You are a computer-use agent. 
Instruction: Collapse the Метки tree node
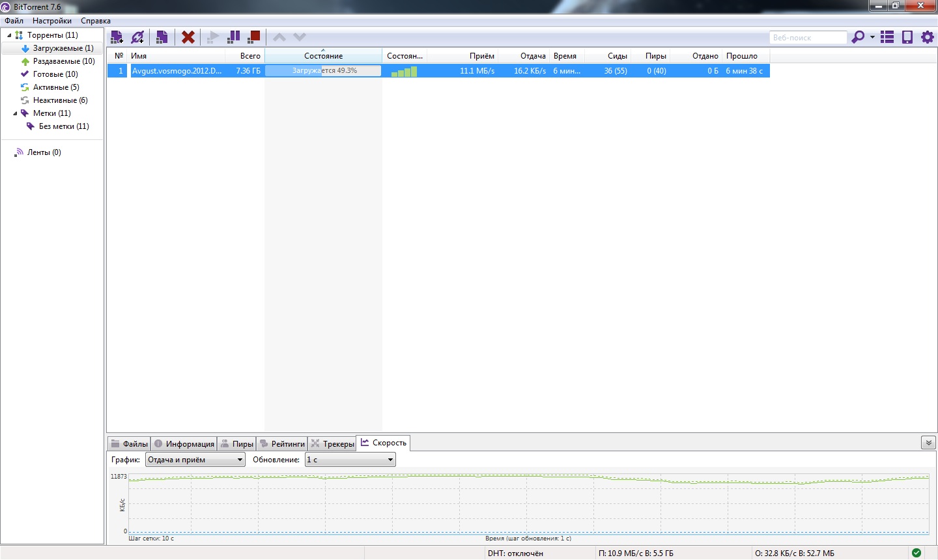pyautogui.click(x=15, y=113)
